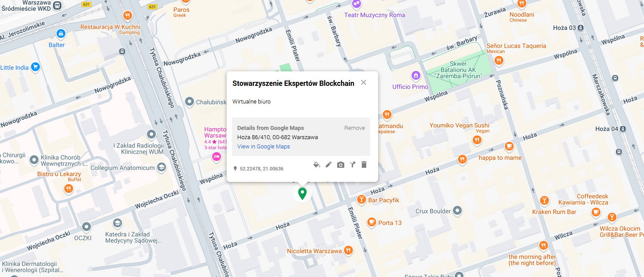Open the style paint bucket icon in the popup
This screenshot has width=644, height=277.
316,165
